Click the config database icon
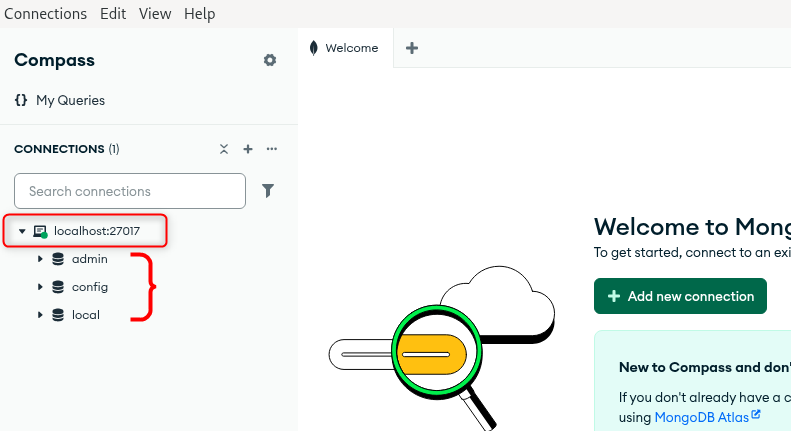This screenshot has height=431, width=791. (x=58, y=287)
